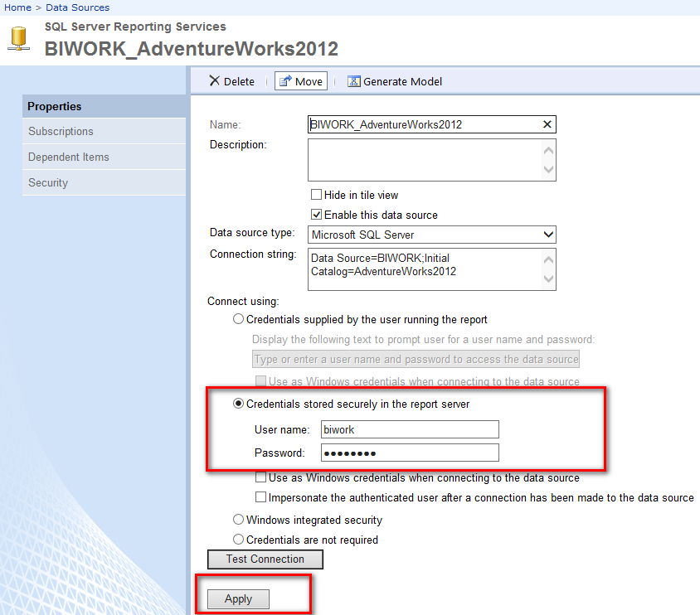
Task: Clear the Name field with X
Action: (547, 124)
